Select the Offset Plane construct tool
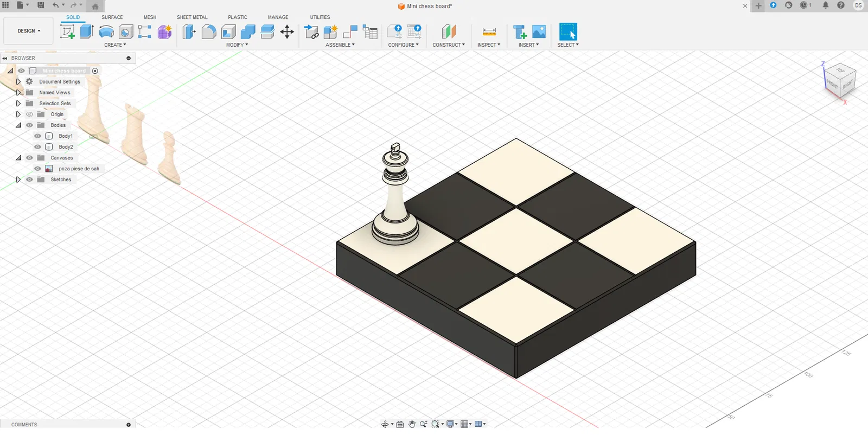The height and width of the screenshot is (435, 868). 449,32
